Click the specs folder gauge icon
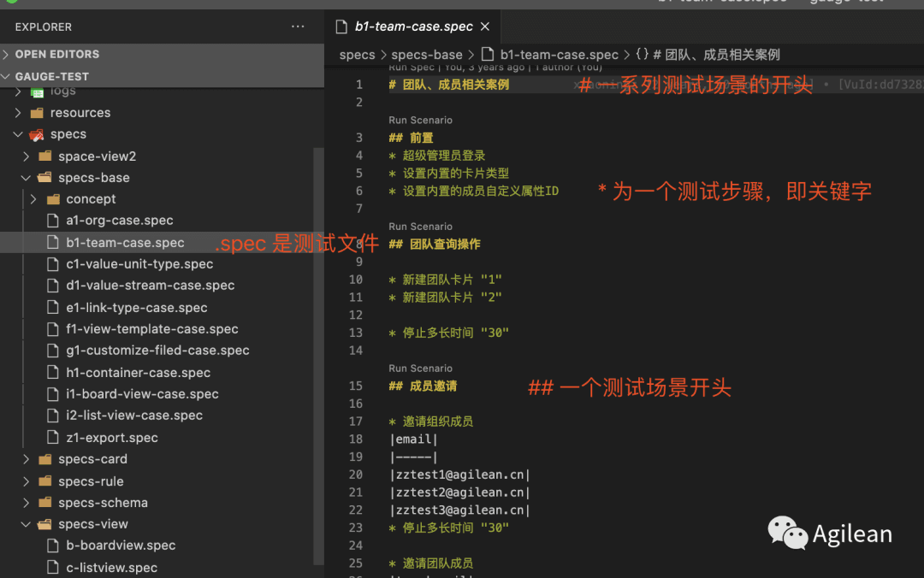 (x=37, y=135)
